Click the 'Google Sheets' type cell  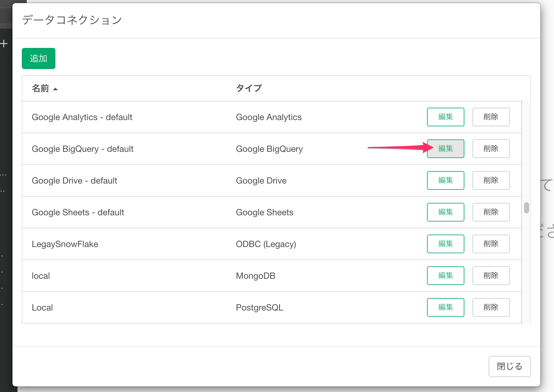click(x=265, y=212)
